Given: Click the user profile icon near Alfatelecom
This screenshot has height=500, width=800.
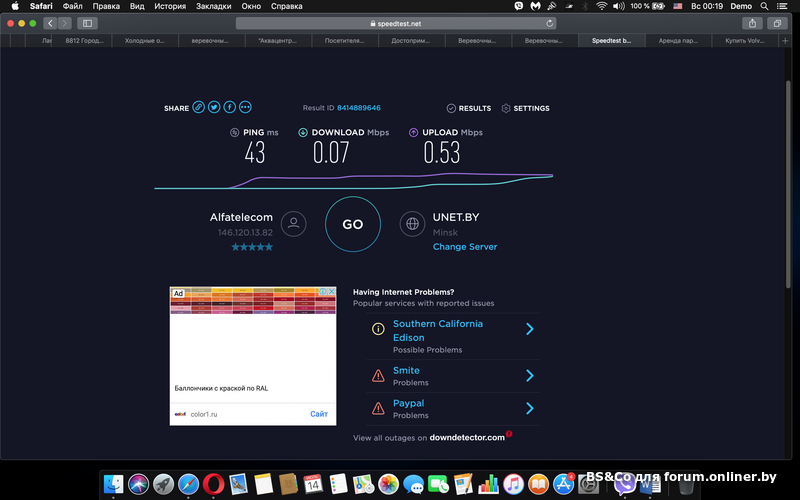Looking at the screenshot, I should click(293, 224).
